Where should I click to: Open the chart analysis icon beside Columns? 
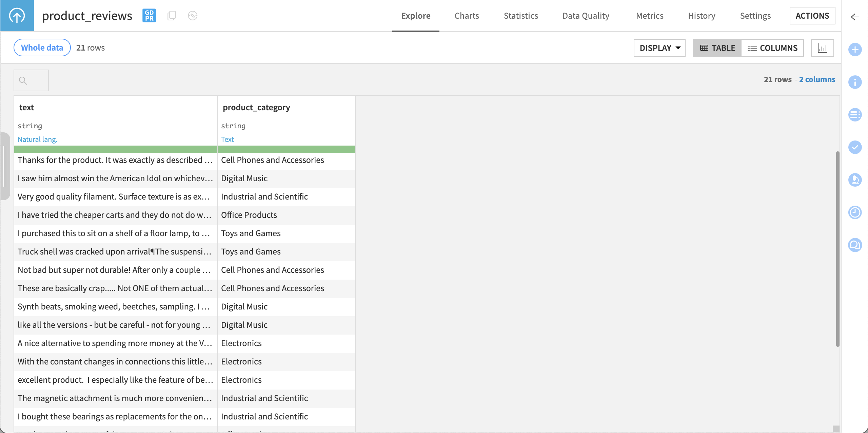coord(823,48)
